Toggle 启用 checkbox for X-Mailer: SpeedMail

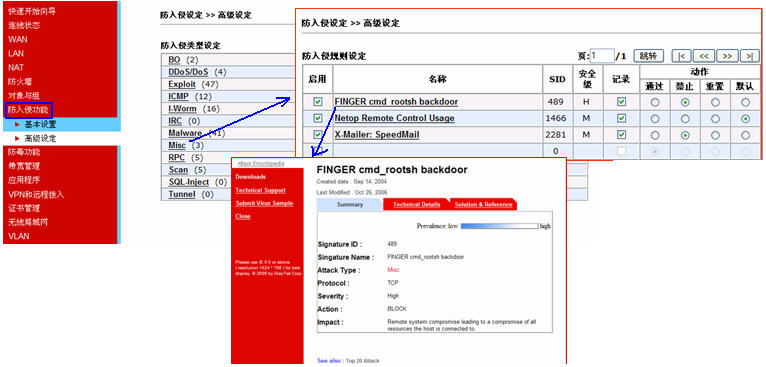(318, 134)
